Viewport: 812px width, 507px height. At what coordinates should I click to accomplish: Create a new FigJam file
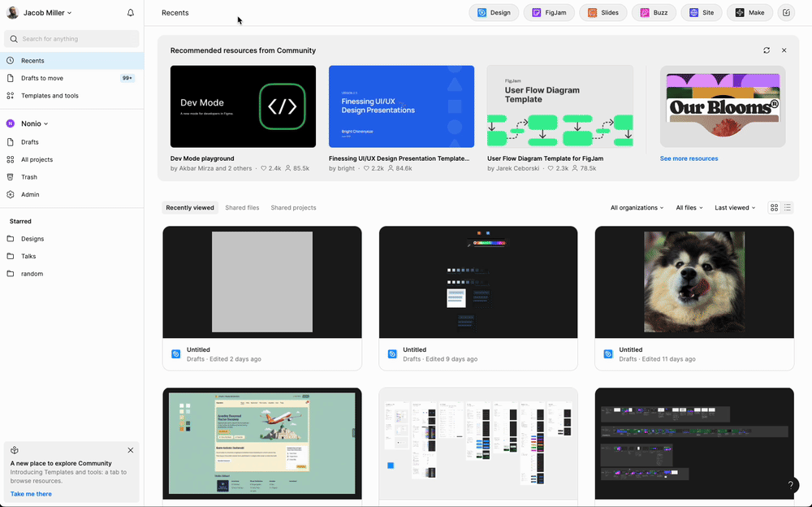(550, 13)
